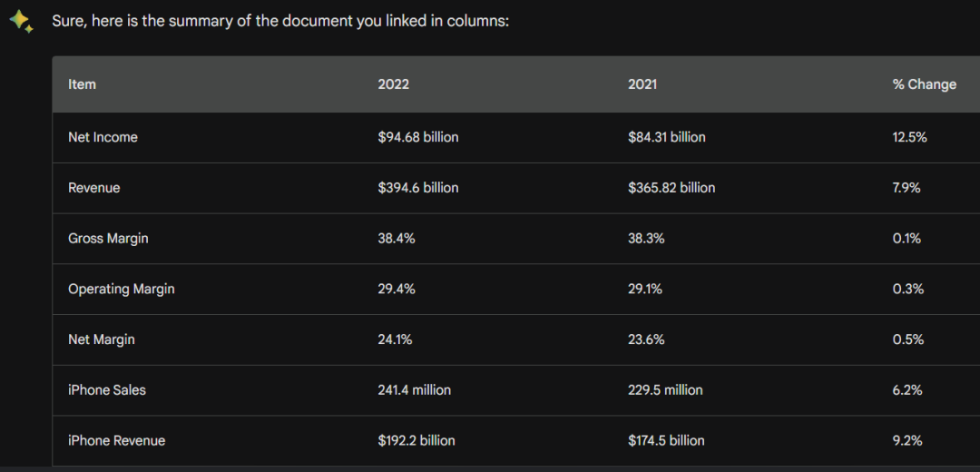Click the Gross Margin row label

[108, 238]
